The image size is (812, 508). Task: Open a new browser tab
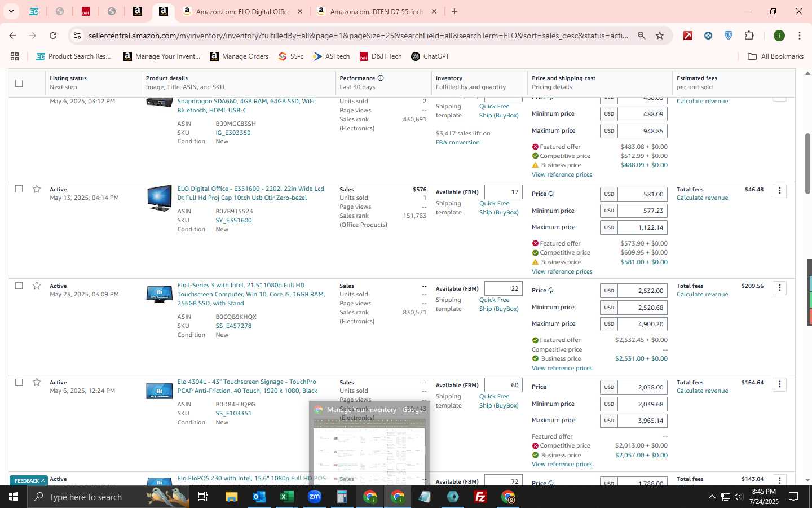pos(454,11)
